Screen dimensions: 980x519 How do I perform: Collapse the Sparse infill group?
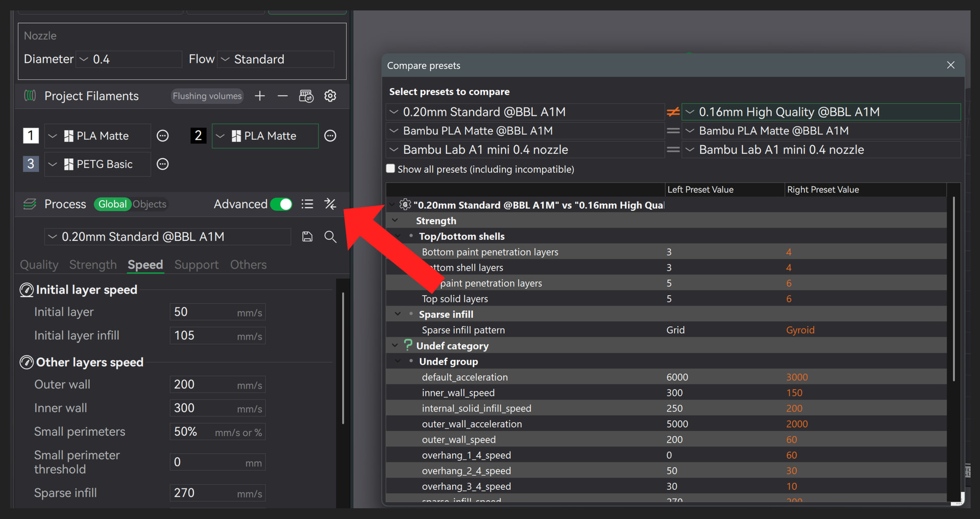pos(398,314)
